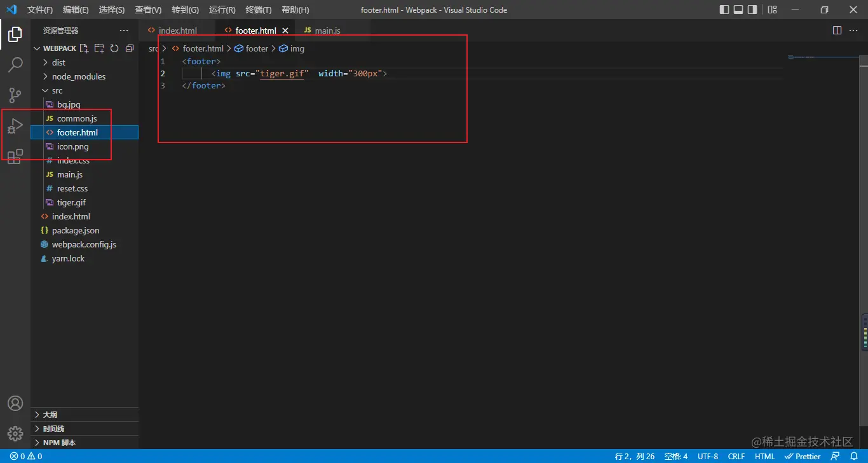Viewport: 868px width, 463px height.
Task: Close the footer.html tab
Action: tap(285, 31)
